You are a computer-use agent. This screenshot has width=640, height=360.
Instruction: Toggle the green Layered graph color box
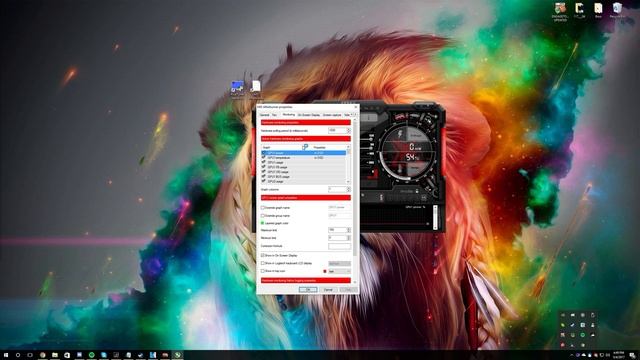tap(263, 223)
